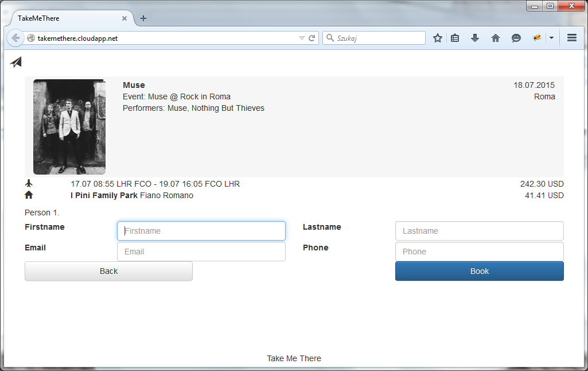Go to the browser home icon

point(496,38)
